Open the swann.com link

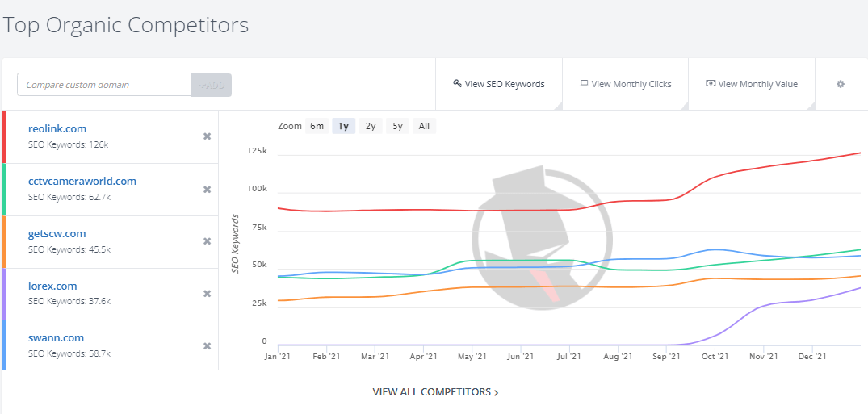(56, 337)
